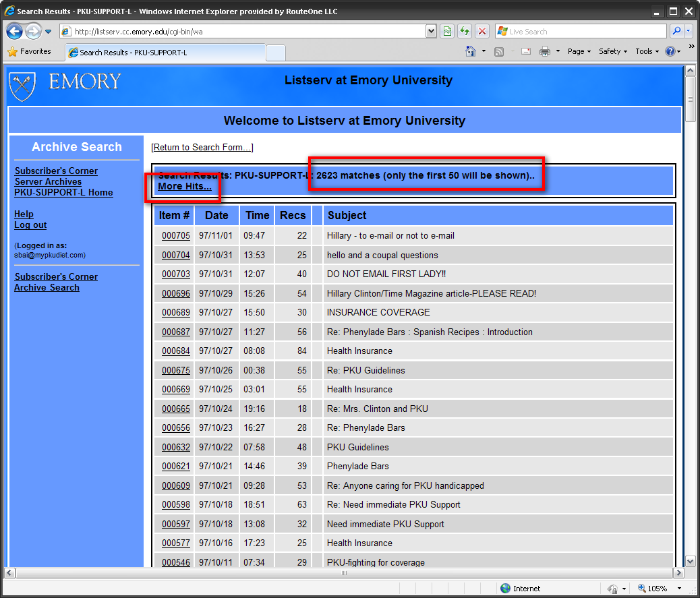Go to PKU-SUPPORT-L Home

point(63,192)
